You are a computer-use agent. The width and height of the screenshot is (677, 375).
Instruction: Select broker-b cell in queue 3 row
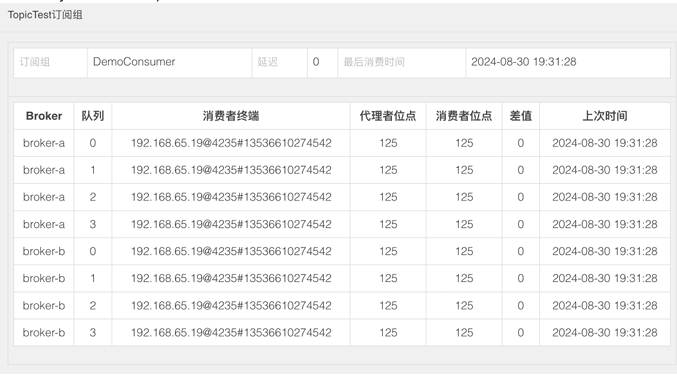(44, 333)
